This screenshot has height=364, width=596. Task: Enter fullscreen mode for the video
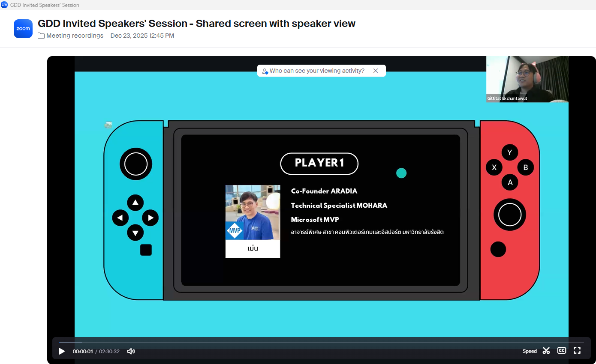[x=577, y=351]
